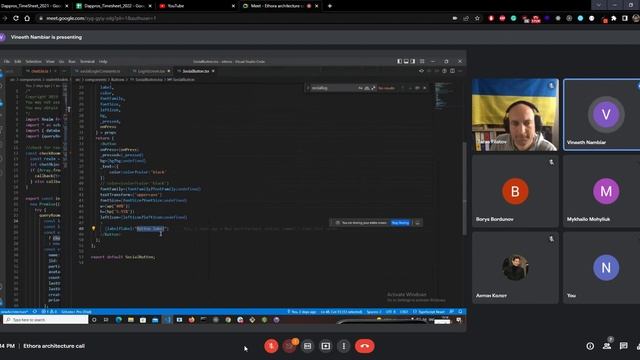
Task: Open Help menu in shared VS Code
Action: pyautogui.click(x=103, y=61)
